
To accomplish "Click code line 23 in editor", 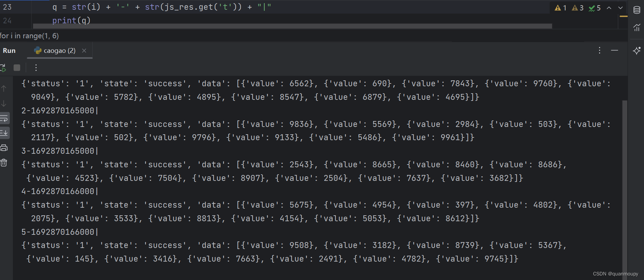I will click(162, 7).
